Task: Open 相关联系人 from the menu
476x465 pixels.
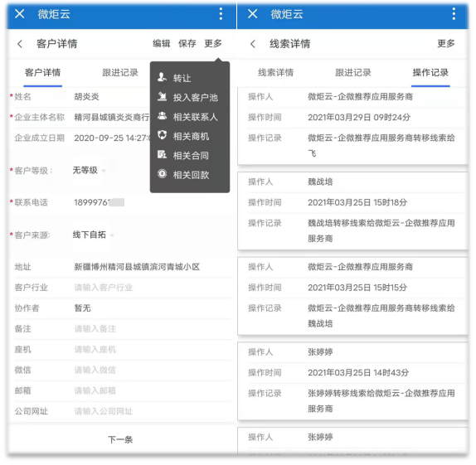Action: (196, 117)
